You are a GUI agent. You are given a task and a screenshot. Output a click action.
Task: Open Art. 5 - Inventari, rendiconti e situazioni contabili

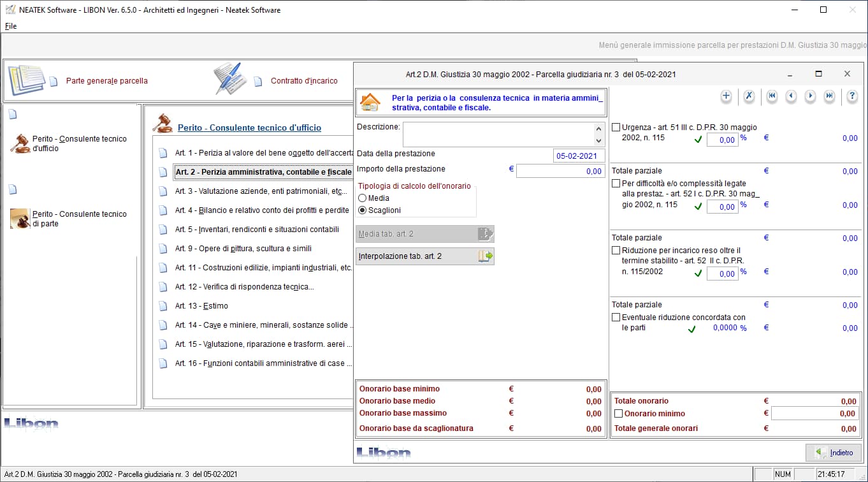click(257, 230)
